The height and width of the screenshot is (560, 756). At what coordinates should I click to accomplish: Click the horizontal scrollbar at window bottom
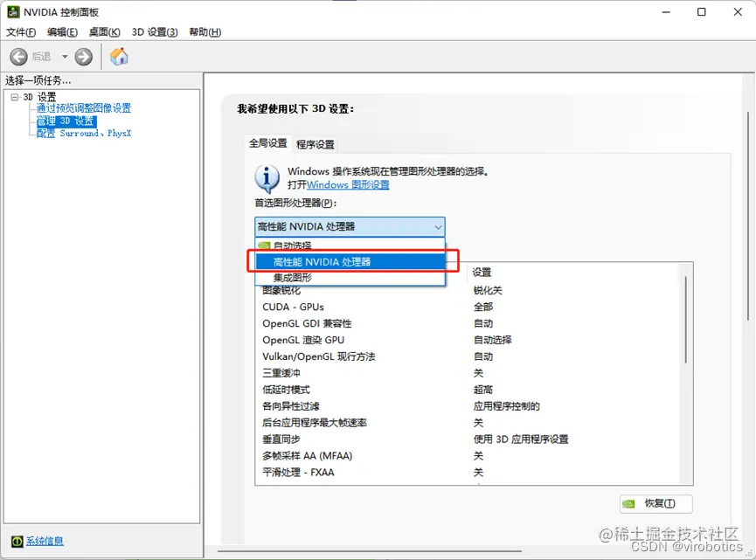370,550
